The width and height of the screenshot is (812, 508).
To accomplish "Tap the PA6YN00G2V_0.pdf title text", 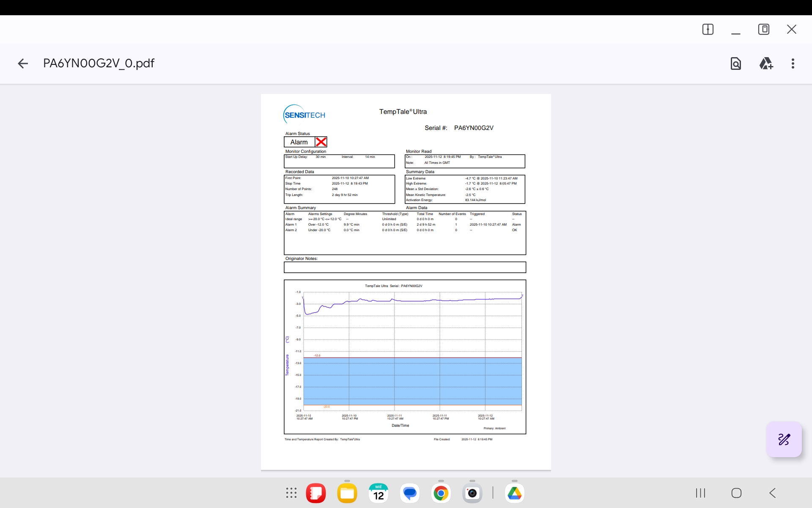I will [99, 63].
